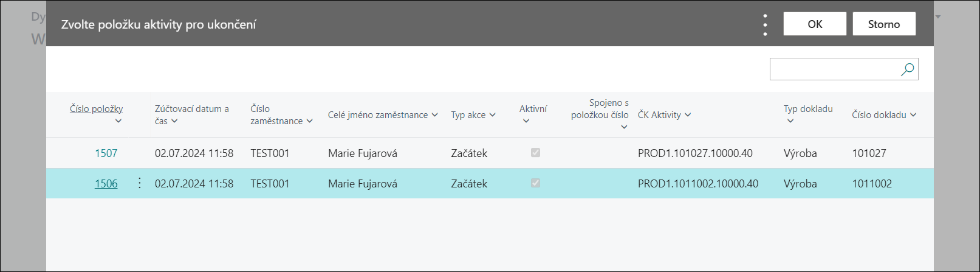
Task: Toggle Aktivní checkbox in row 1506
Action: point(535,183)
